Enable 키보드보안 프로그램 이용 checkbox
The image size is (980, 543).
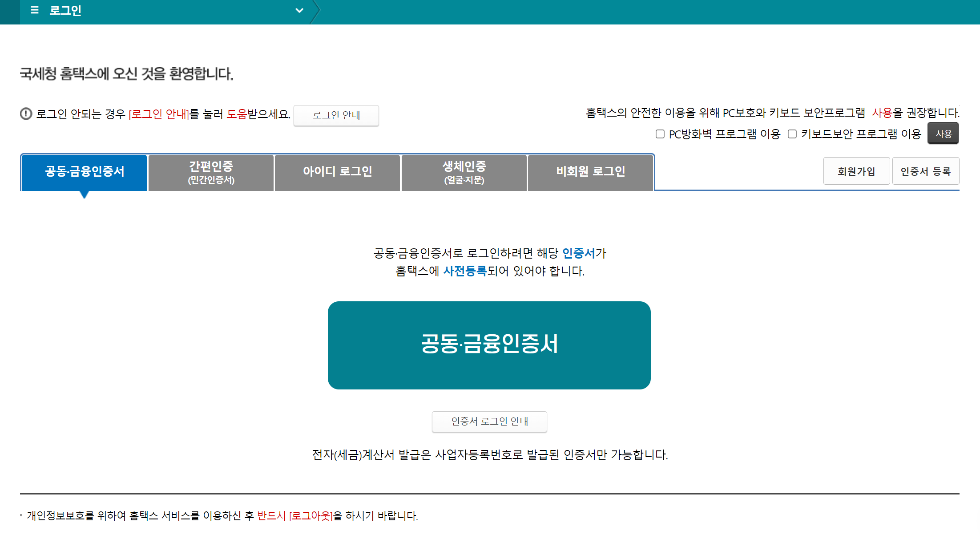click(792, 134)
